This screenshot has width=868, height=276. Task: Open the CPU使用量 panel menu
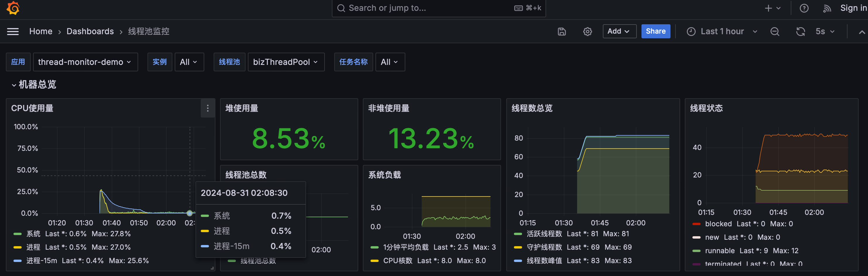pos(207,108)
